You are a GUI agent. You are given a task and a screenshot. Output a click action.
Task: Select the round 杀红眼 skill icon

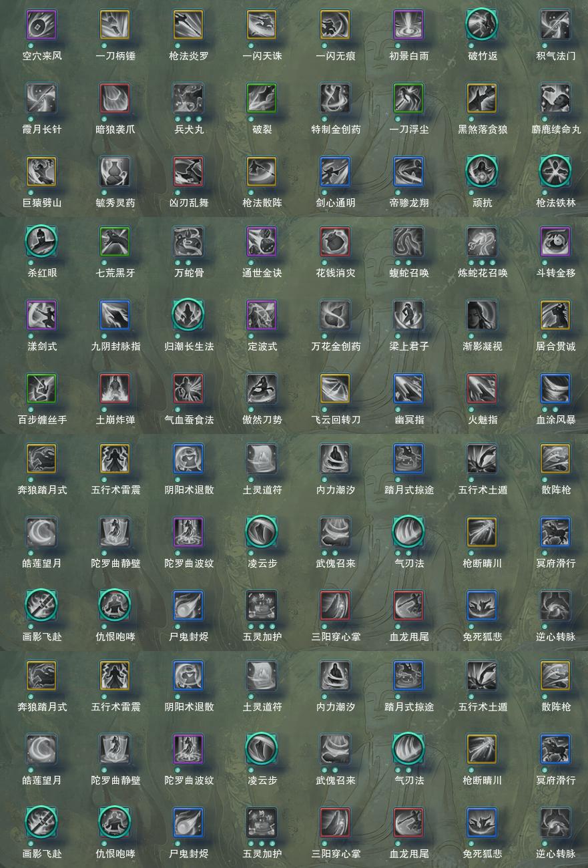click(41, 242)
